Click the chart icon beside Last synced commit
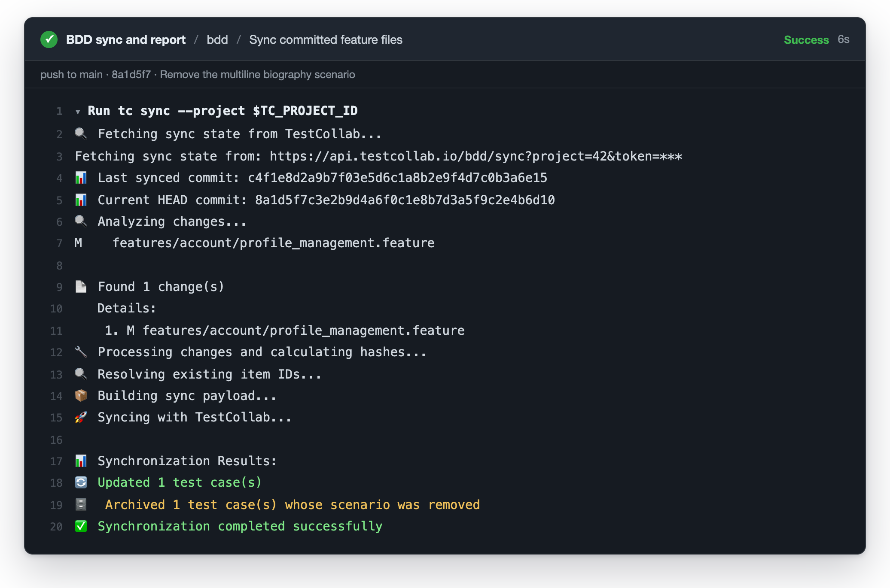 tap(81, 178)
